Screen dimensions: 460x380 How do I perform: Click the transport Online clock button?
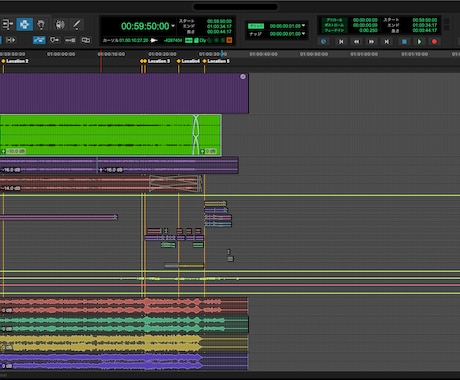pos(323,42)
